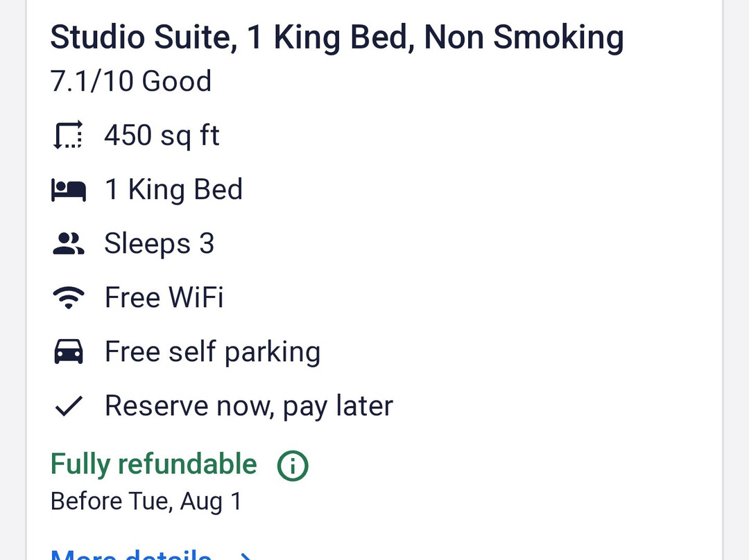The width and height of the screenshot is (749, 560).
Task: Select the king bed icon
Action: point(68,189)
